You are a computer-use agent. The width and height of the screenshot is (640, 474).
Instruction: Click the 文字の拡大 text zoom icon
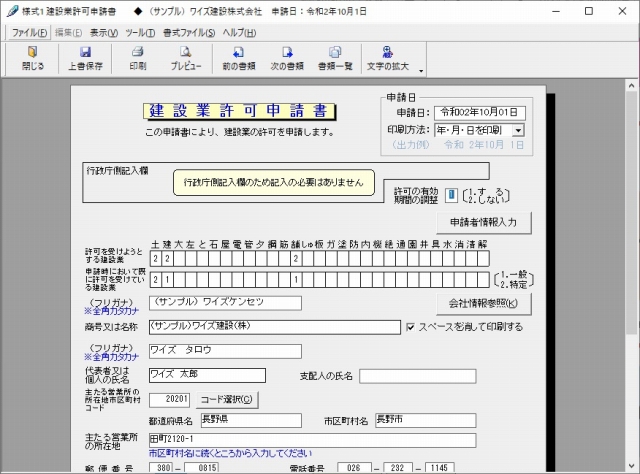pos(389,58)
